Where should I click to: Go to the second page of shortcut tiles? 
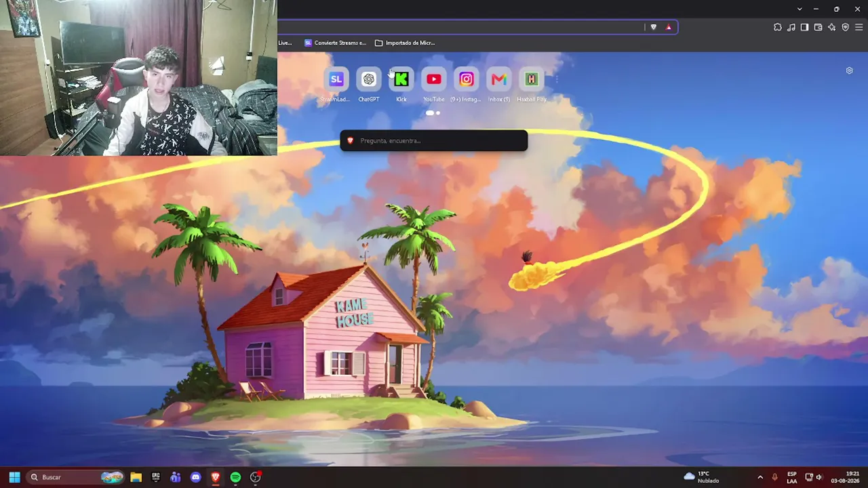(x=438, y=113)
